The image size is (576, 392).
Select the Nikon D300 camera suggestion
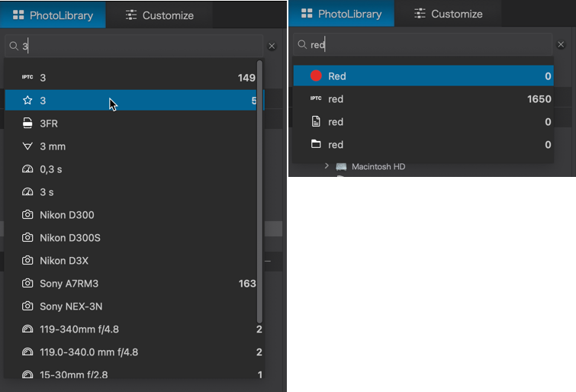coord(134,215)
